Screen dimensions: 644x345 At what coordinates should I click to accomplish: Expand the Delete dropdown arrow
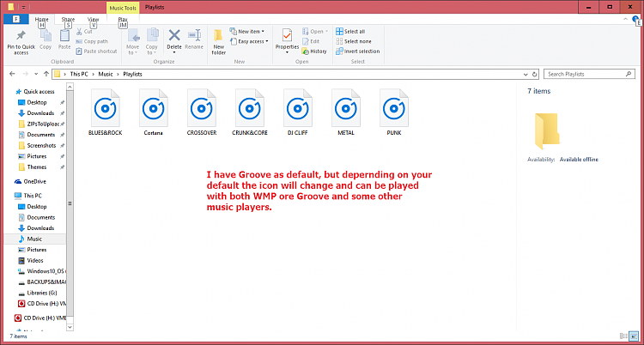(174, 52)
